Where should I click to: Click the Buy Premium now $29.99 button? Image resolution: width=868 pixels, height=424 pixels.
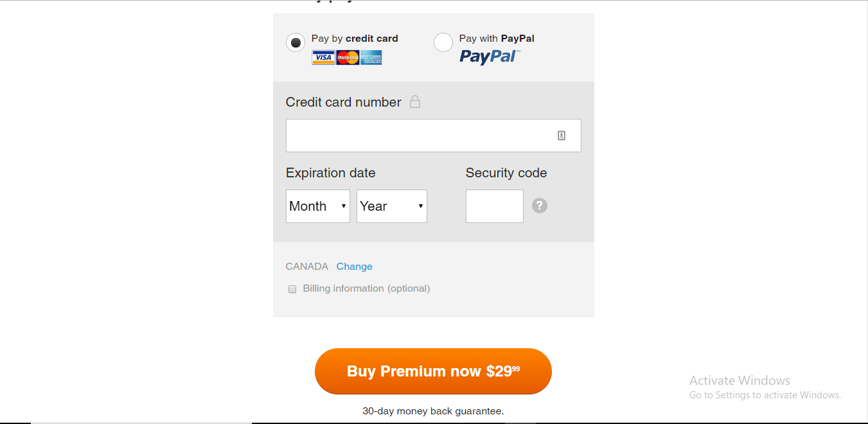pyautogui.click(x=433, y=371)
